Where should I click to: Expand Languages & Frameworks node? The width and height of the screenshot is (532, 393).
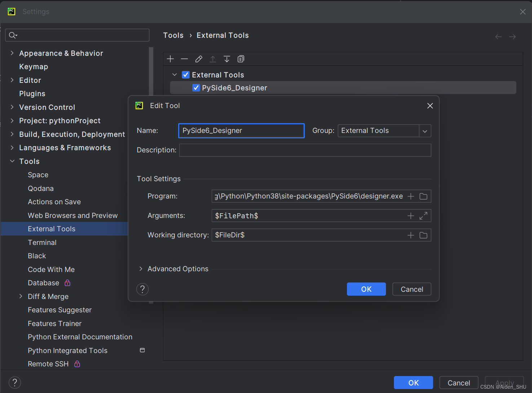[x=12, y=148]
